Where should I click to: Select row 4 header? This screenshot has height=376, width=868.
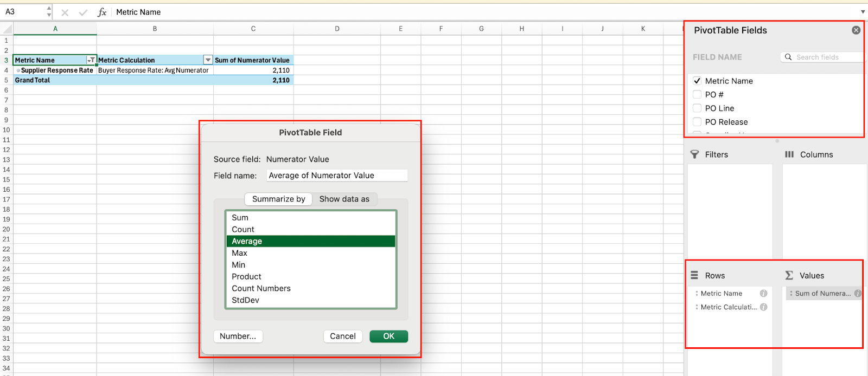[7, 70]
